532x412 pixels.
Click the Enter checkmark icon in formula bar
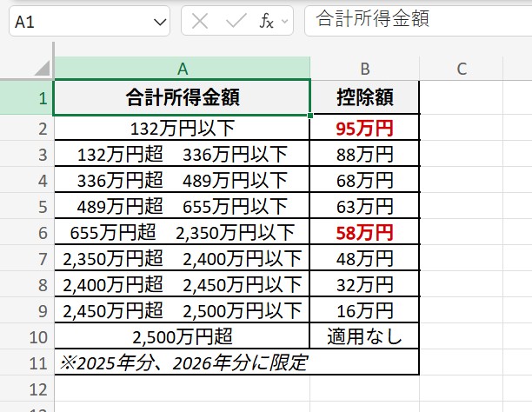(x=235, y=22)
